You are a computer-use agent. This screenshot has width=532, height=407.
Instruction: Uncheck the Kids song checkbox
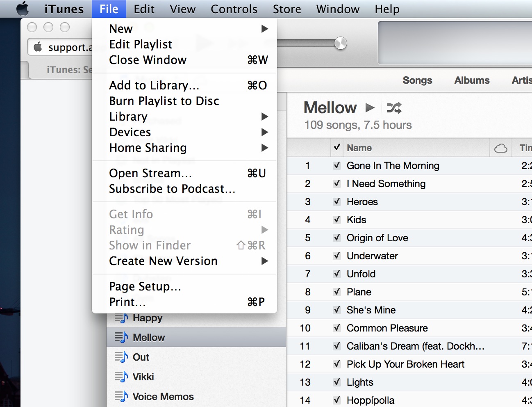[x=337, y=220]
